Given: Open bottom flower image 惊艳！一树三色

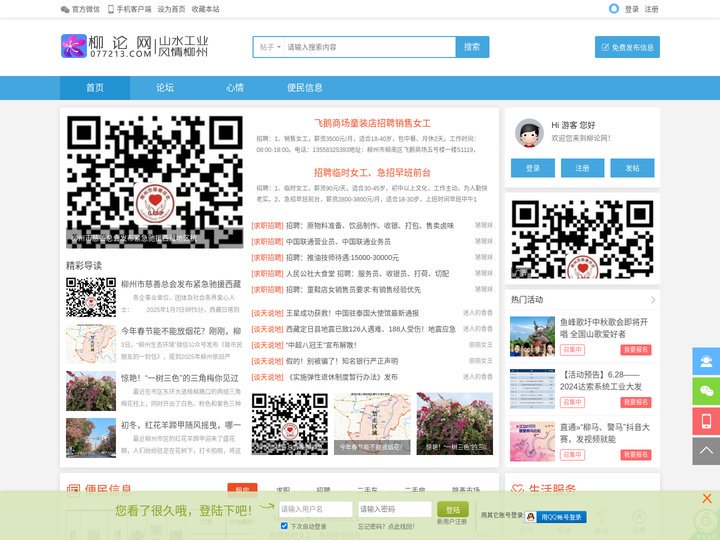Looking at the screenshot, I should pyautogui.click(x=455, y=424).
